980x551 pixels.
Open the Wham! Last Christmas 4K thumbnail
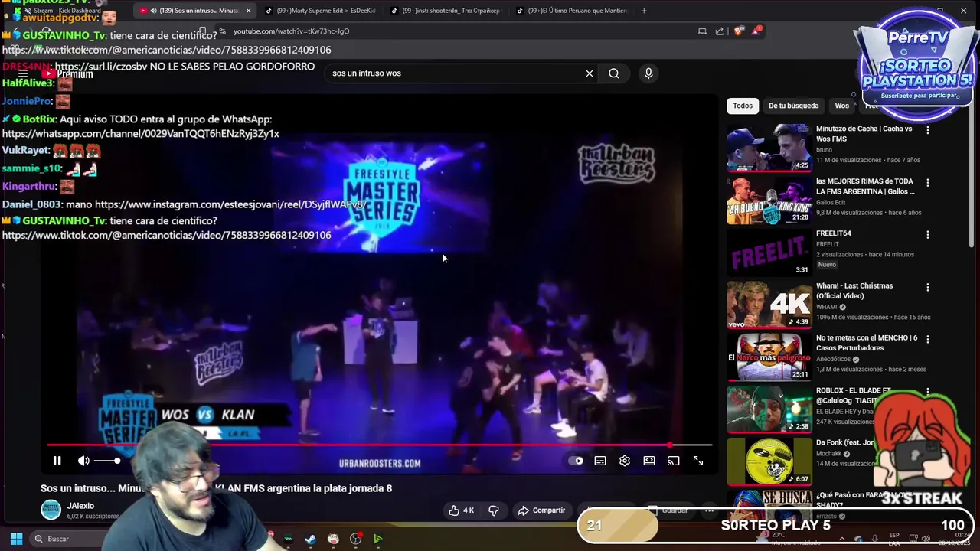pos(769,305)
